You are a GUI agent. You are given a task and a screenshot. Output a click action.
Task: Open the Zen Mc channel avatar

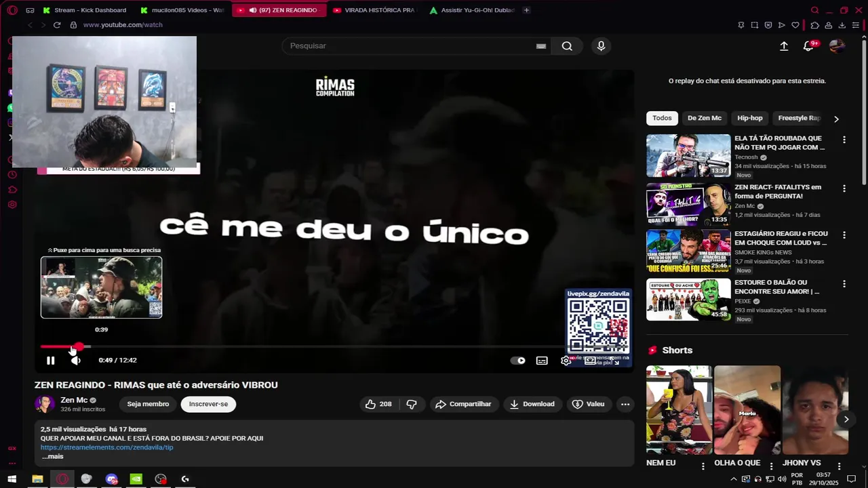pos(45,404)
